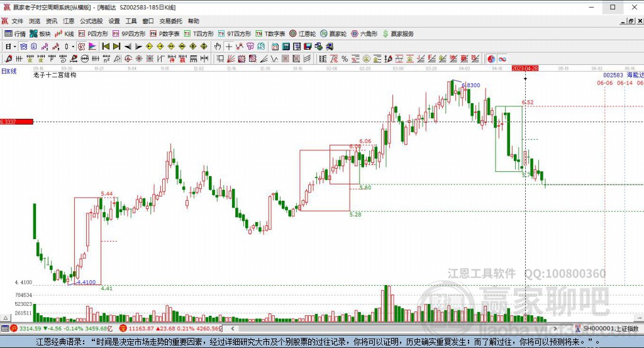This screenshot has width=644, height=348.
Task: Open 9T四方形 tool
Action: click(x=235, y=34)
